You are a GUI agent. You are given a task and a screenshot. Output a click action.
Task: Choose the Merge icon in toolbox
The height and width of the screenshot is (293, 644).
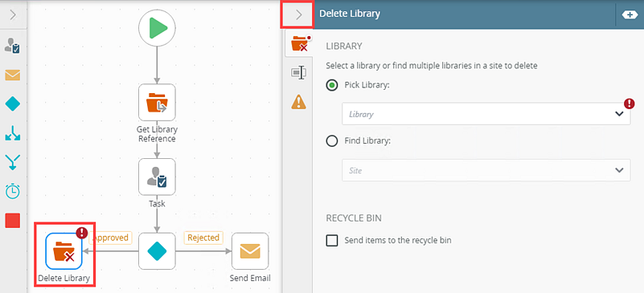pos(12,162)
